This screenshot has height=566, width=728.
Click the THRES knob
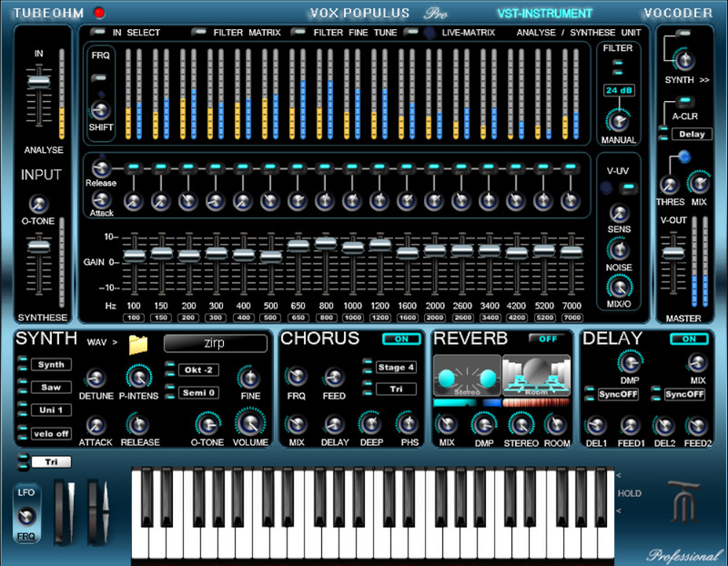point(669,185)
